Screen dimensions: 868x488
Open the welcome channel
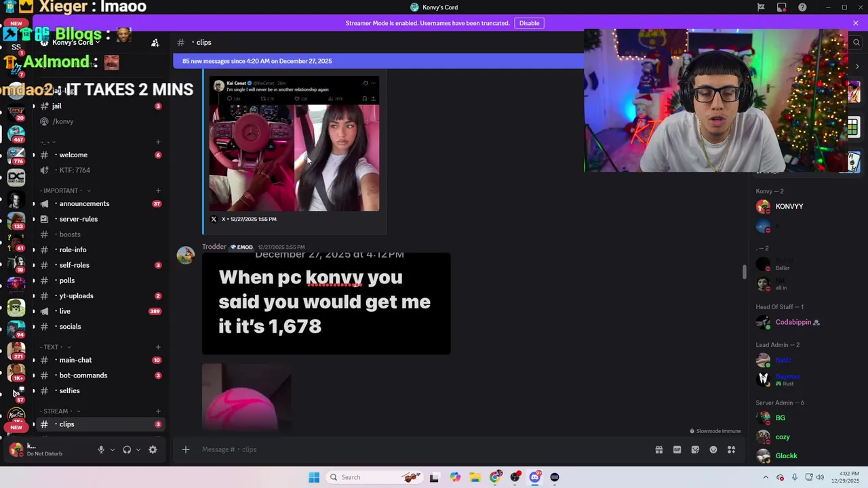(x=100, y=155)
